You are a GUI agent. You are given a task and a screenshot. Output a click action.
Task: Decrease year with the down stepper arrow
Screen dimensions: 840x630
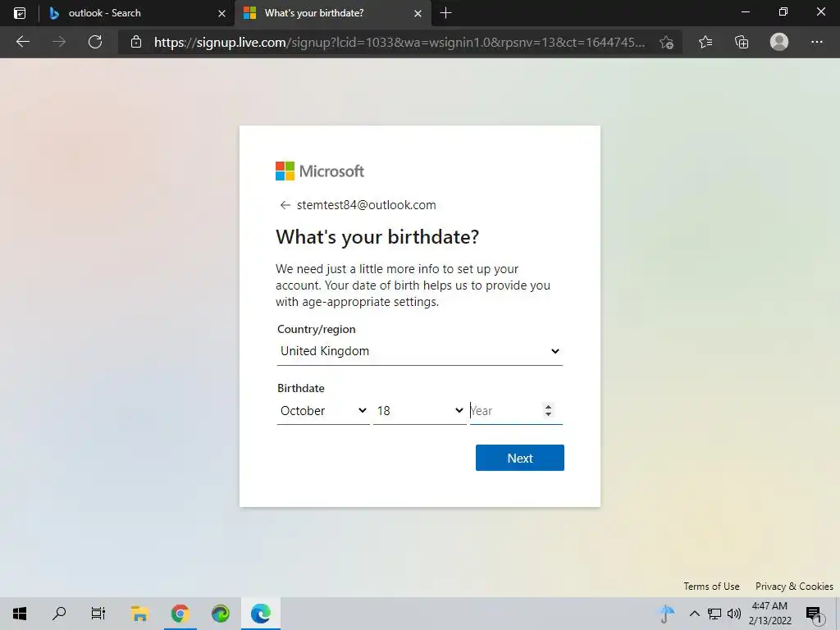click(548, 414)
